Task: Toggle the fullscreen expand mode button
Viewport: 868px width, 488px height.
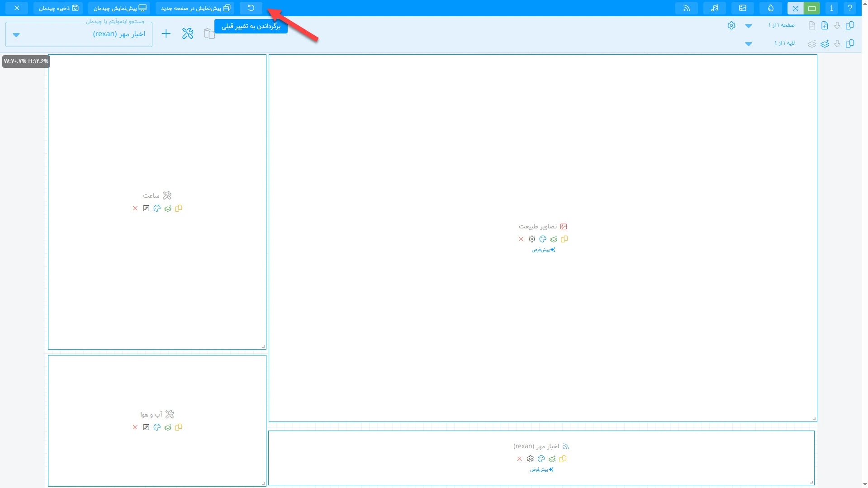Action: tap(795, 8)
